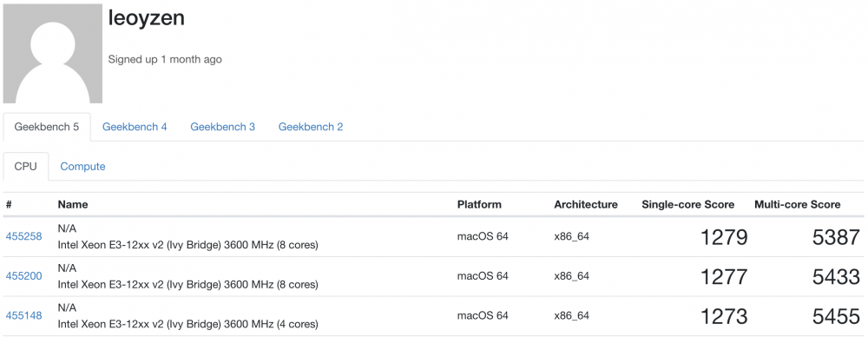Select the CPU sub-tab

coord(25,166)
